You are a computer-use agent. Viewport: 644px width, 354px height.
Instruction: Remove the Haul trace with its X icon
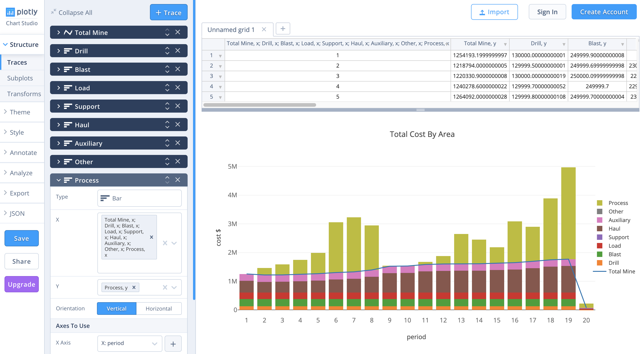[178, 125]
